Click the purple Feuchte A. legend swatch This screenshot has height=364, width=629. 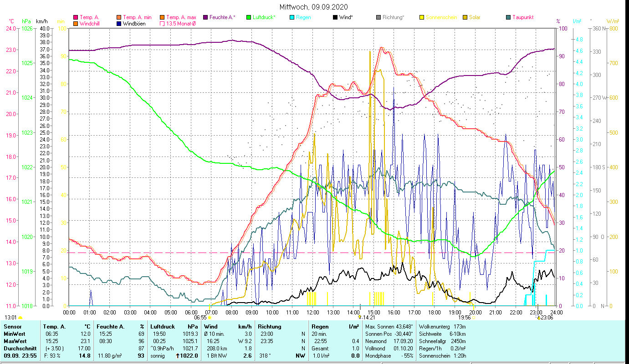click(x=205, y=17)
